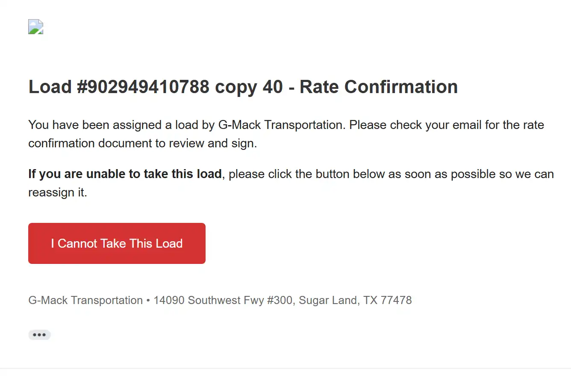
Task: Reveal collapsed email text with ellipsis control
Action: click(x=39, y=334)
